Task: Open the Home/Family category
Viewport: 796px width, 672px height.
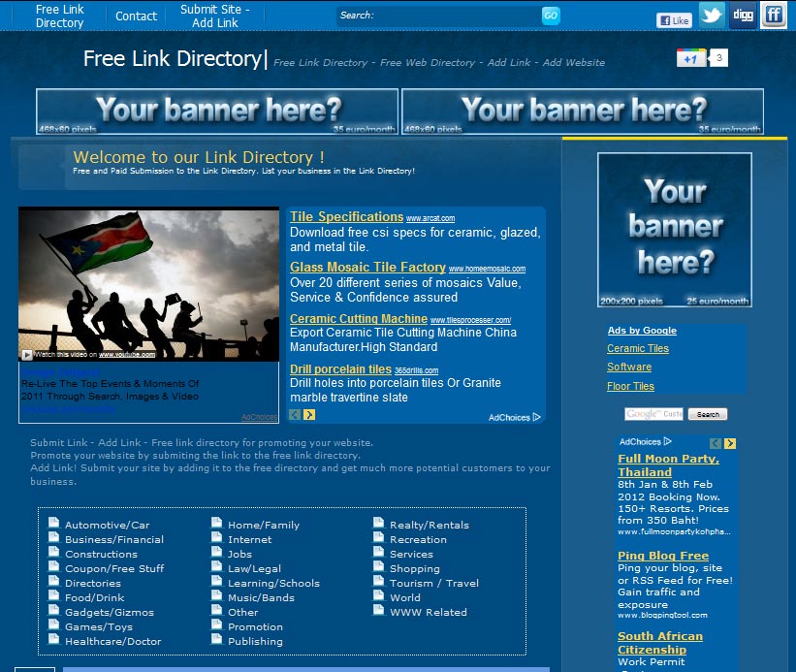Action: [x=264, y=525]
